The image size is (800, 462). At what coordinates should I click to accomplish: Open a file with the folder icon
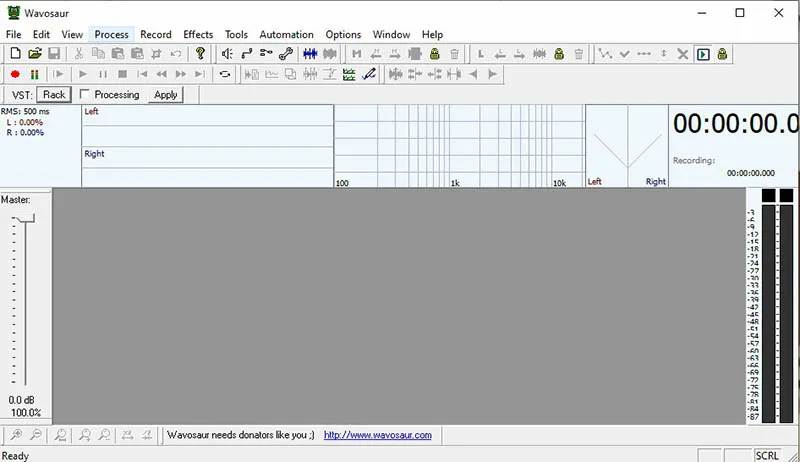[35, 54]
